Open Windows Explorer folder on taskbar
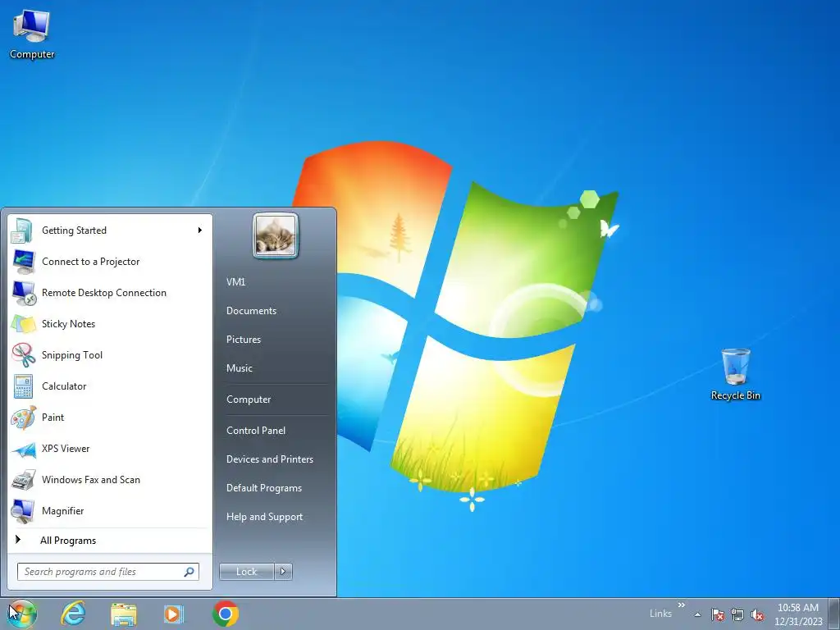 [x=123, y=614]
